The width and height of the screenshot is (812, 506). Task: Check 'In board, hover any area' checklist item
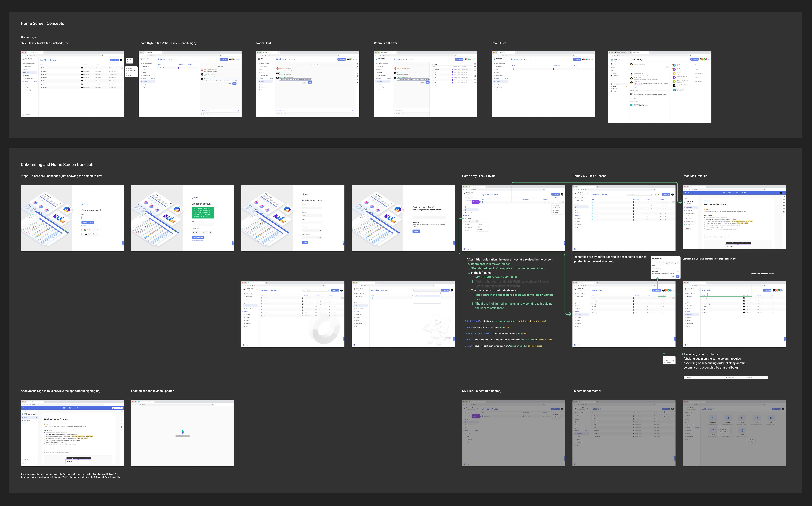[705, 221]
